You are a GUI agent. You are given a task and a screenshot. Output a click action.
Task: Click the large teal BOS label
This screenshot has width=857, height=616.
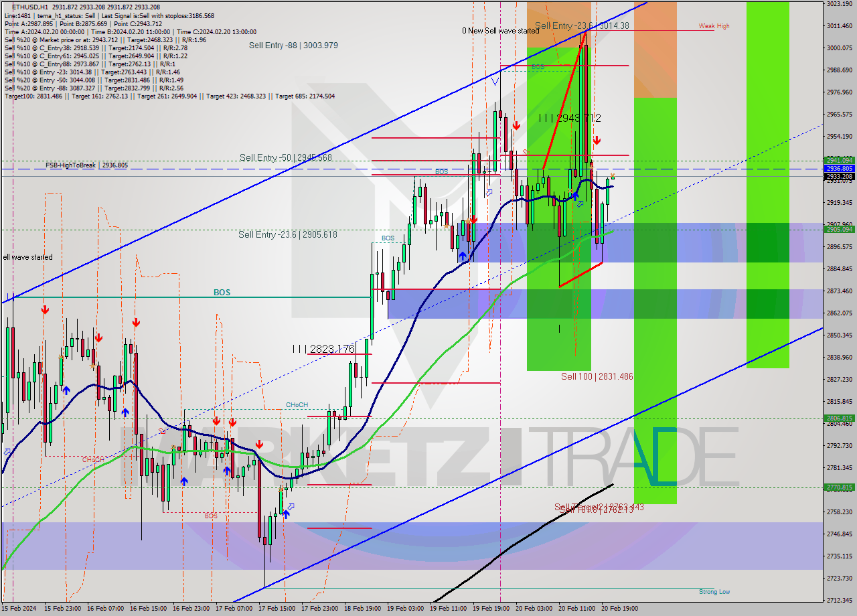(222, 293)
